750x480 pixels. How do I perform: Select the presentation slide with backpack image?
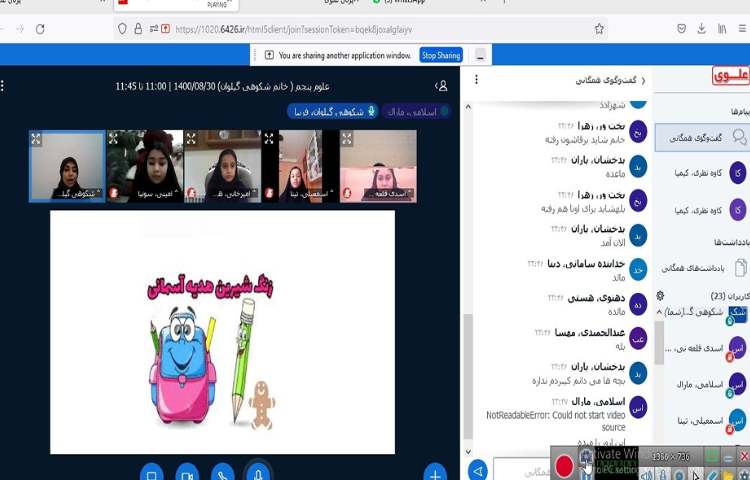[222, 332]
